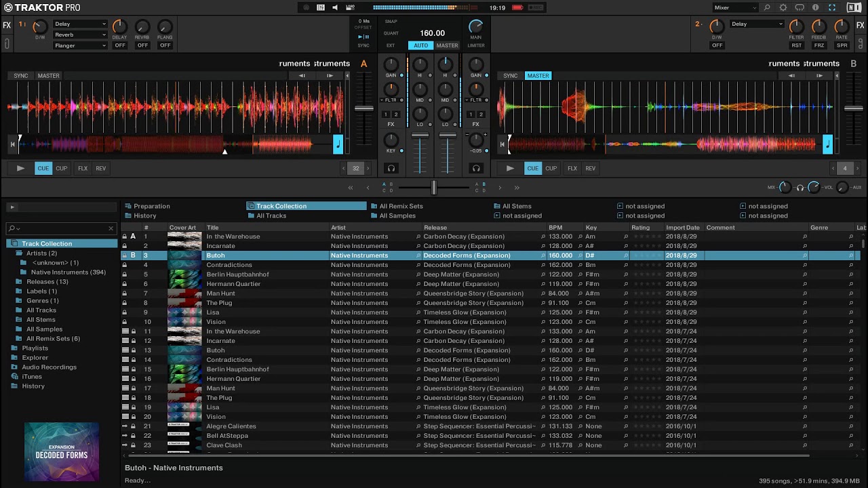This screenshot has width=868, height=488.
Task: Toggle fullscreen mode icon in the header
Action: point(832,7)
